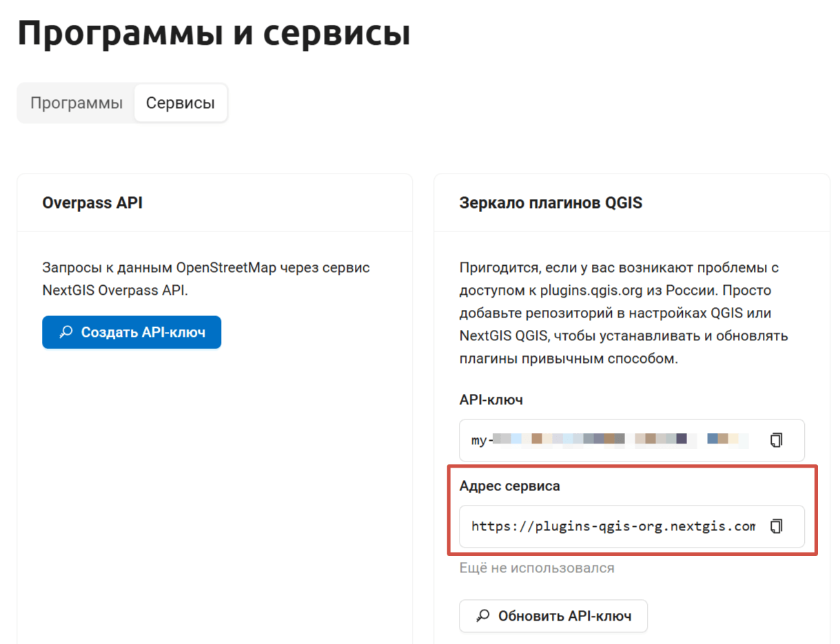Click the empty area of the Overpass API card
The width and height of the screenshot is (840, 644).
click(x=214, y=496)
